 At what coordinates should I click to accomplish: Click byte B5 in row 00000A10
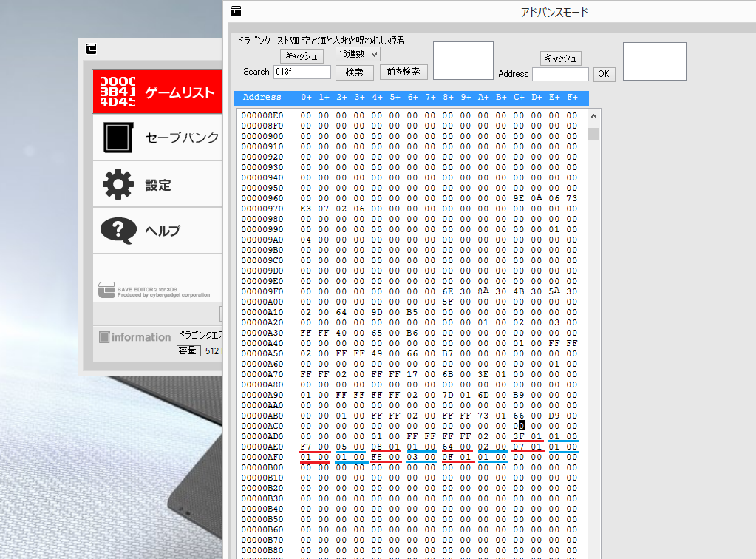pos(412,312)
